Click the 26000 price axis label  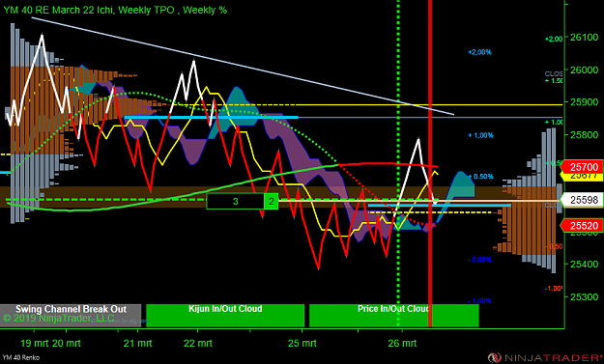pos(584,70)
